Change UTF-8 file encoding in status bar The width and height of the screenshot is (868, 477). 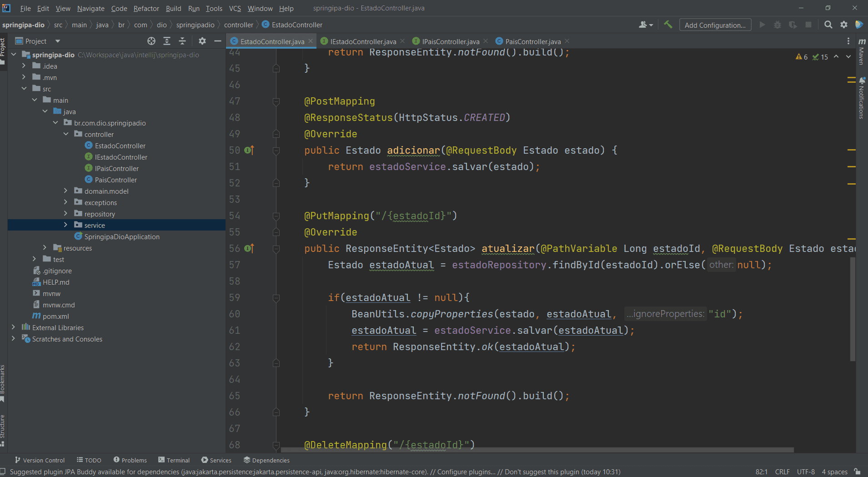(806, 472)
